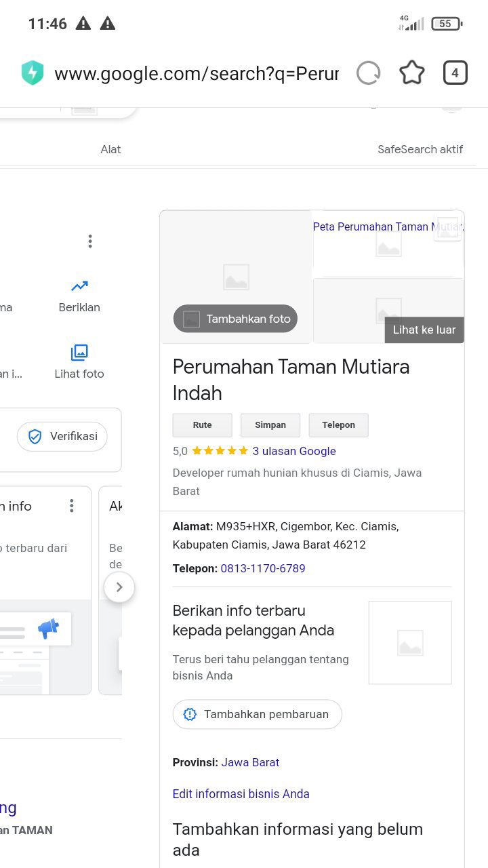Image resolution: width=488 pixels, height=868 pixels.
Task: Open three-dot menu on the info card
Action: (x=71, y=506)
